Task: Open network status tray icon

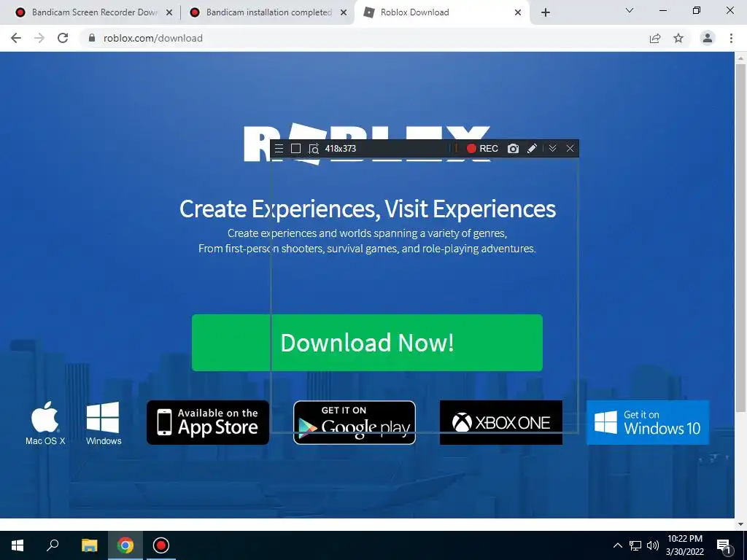Action: [x=635, y=545]
